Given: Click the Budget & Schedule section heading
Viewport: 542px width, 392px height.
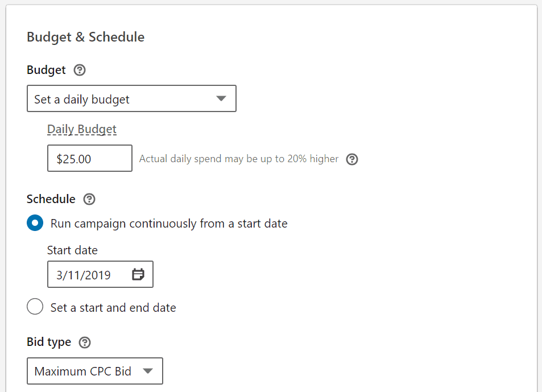Looking at the screenshot, I should [x=85, y=37].
